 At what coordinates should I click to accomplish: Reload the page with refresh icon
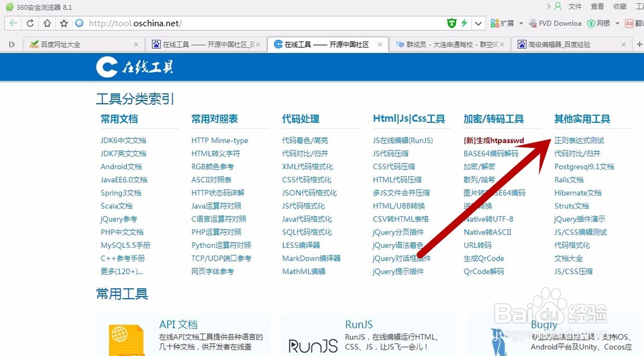click(30, 23)
